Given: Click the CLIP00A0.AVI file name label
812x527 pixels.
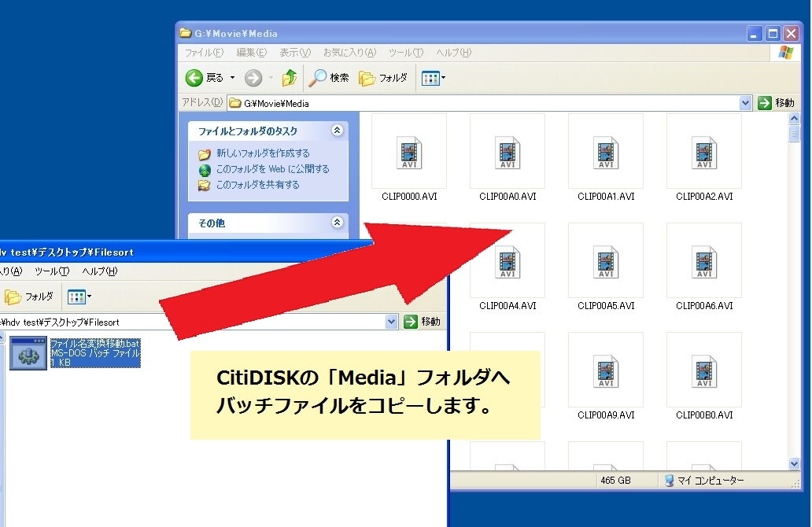Looking at the screenshot, I should pyautogui.click(x=507, y=197).
